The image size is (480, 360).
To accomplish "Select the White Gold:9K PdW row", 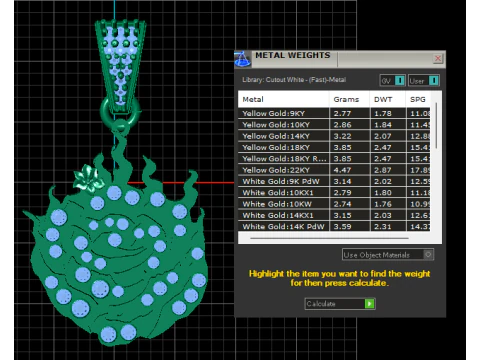I will 334,181.
